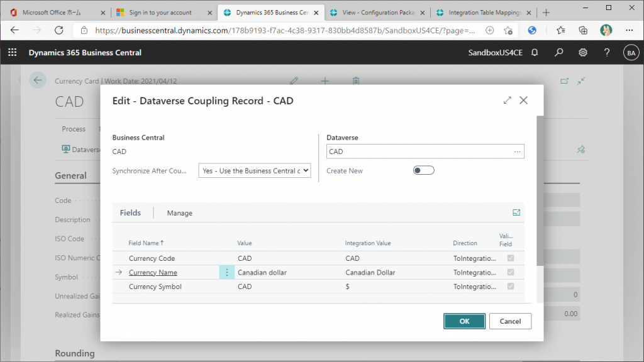Open browser Collections
The height and width of the screenshot is (362, 644).
(x=583, y=30)
